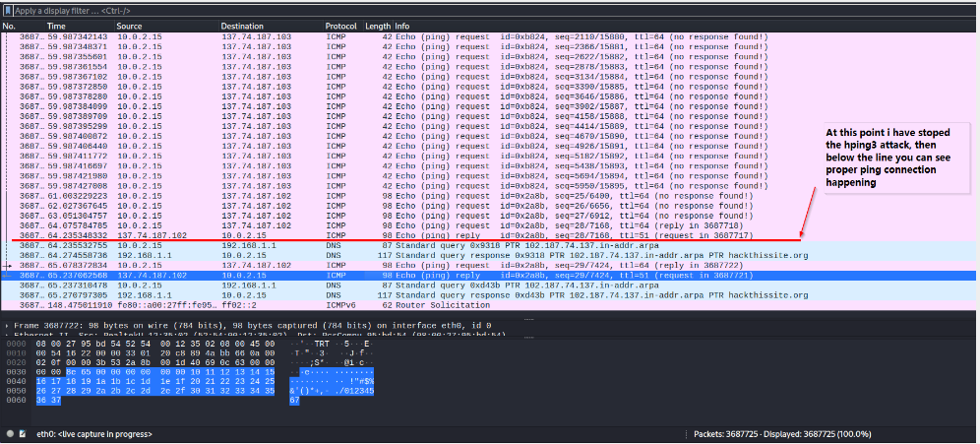The width and height of the screenshot is (980, 444).
Task: Select the packet at time 59.987389709
Action: pyautogui.click(x=489, y=116)
